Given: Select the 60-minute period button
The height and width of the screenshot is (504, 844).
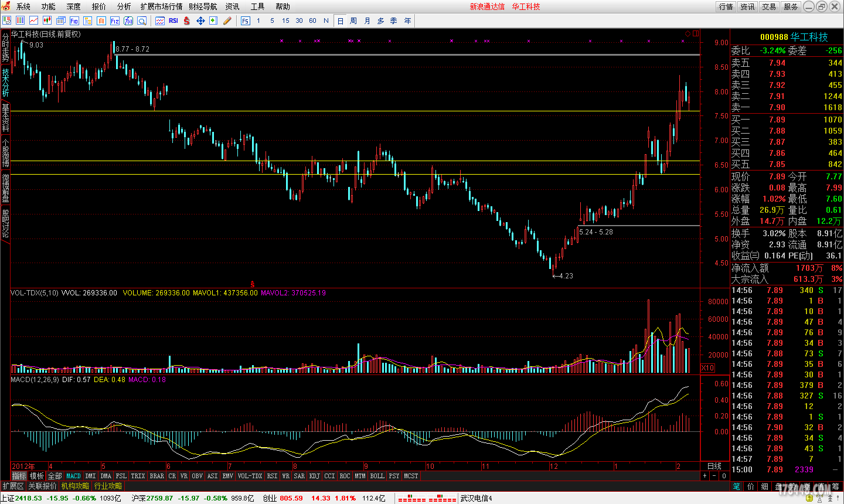Looking at the screenshot, I should tap(312, 21).
